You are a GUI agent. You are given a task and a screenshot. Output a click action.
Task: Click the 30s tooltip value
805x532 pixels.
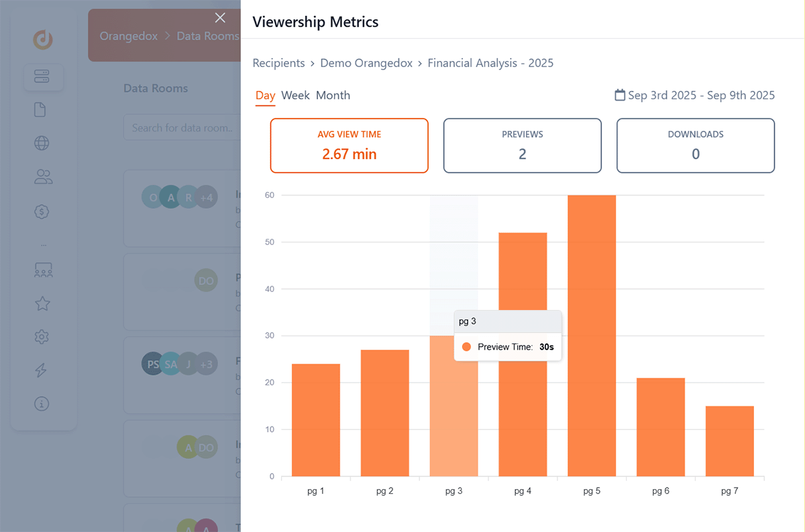click(x=547, y=348)
